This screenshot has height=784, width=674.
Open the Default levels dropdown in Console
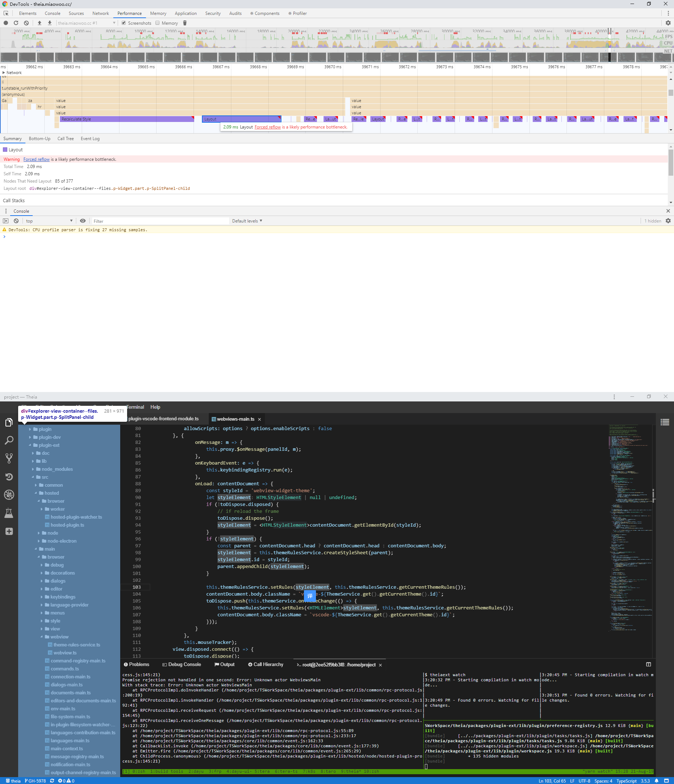[x=247, y=221]
